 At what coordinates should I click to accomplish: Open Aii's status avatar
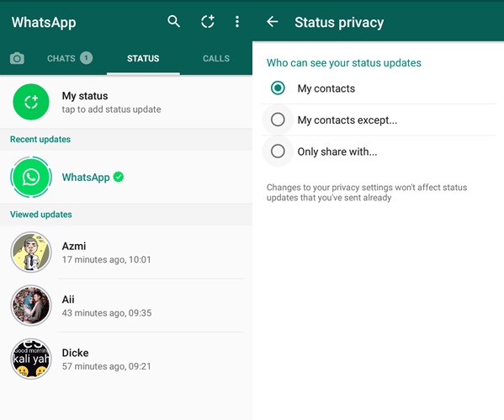pos(31,306)
